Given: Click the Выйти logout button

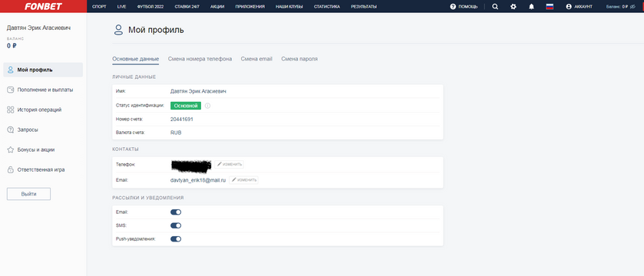Looking at the screenshot, I should [x=28, y=194].
